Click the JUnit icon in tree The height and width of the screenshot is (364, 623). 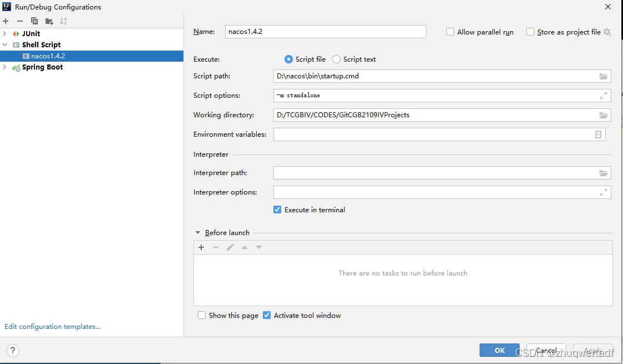pos(16,34)
